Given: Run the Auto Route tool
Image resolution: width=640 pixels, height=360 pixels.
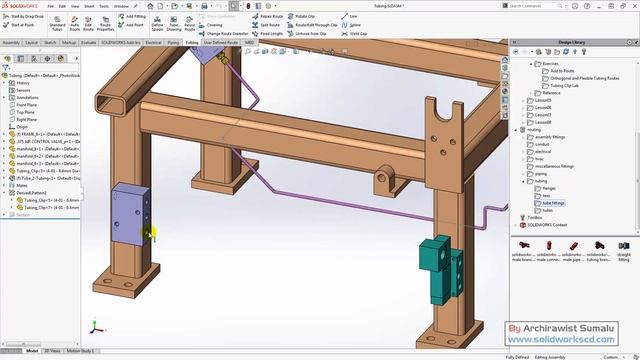Looking at the screenshot, I should coord(74,24).
